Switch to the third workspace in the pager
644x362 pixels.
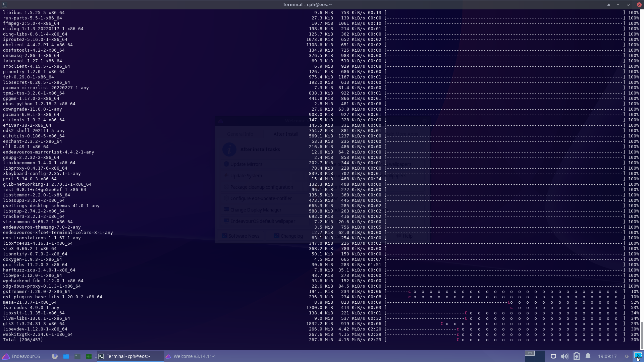(530, 359)
